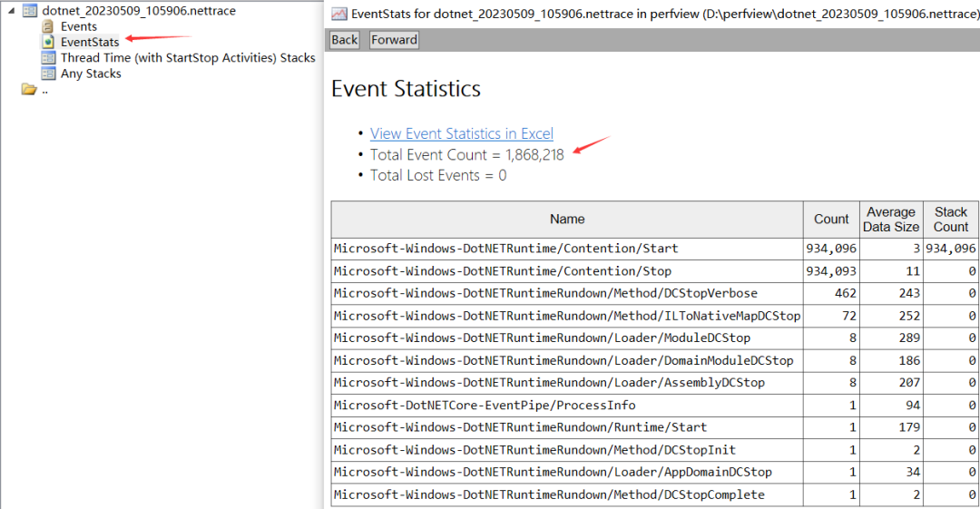Select the Any Stacks tree item
The image size is (980, 509).
pyautogui.click(x=91, y=73)
